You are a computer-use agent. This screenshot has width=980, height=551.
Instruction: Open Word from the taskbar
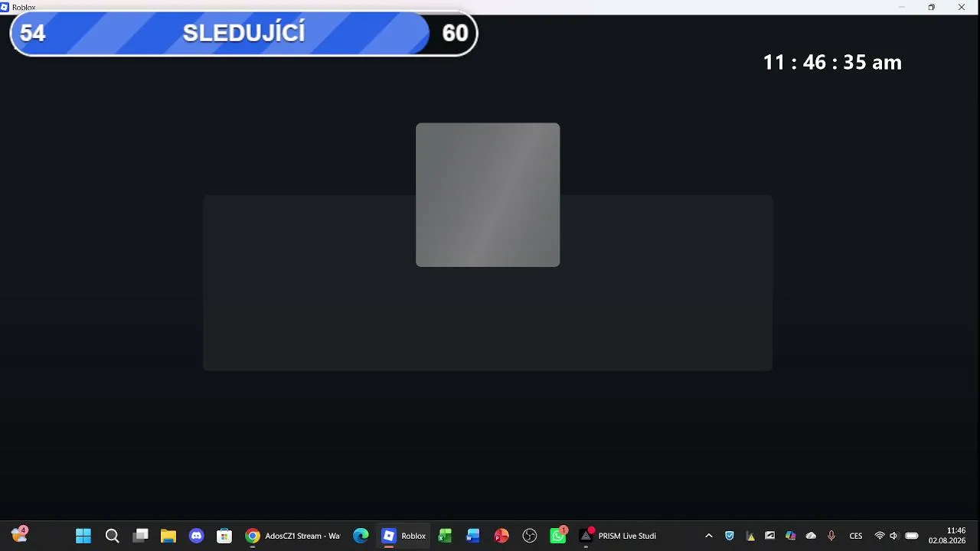472,536
